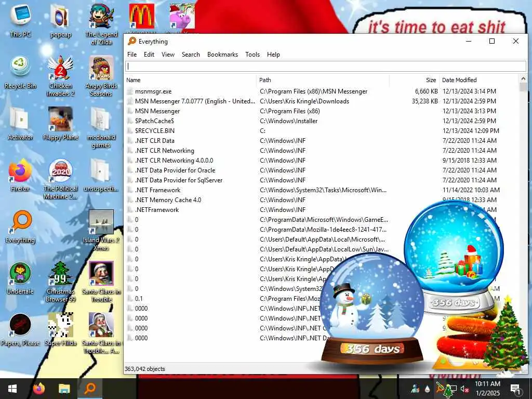
Task: Open File Explorer from the taskbar
Action: point(64,389)
